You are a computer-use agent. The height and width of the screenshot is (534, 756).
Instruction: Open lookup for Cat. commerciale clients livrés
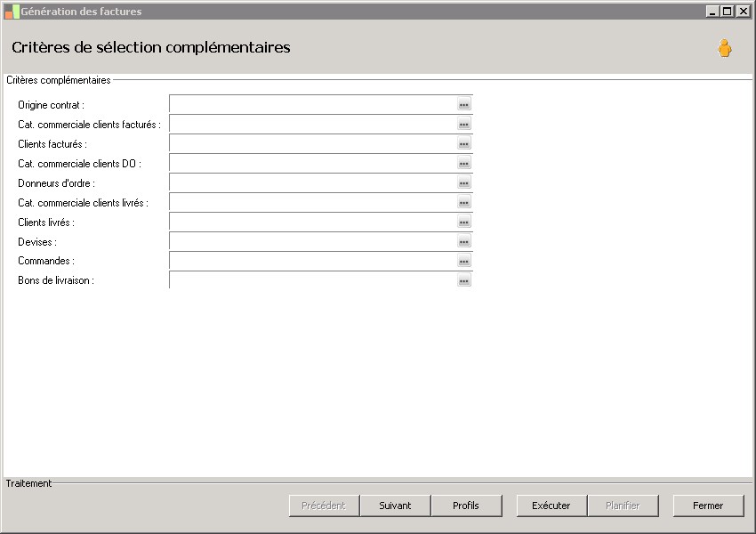click(x=463, y=203)
